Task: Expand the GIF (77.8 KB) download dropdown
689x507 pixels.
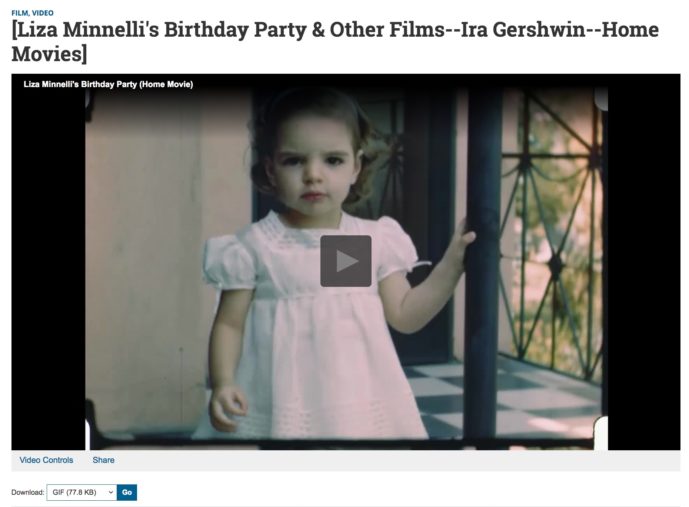Action: 82,492
